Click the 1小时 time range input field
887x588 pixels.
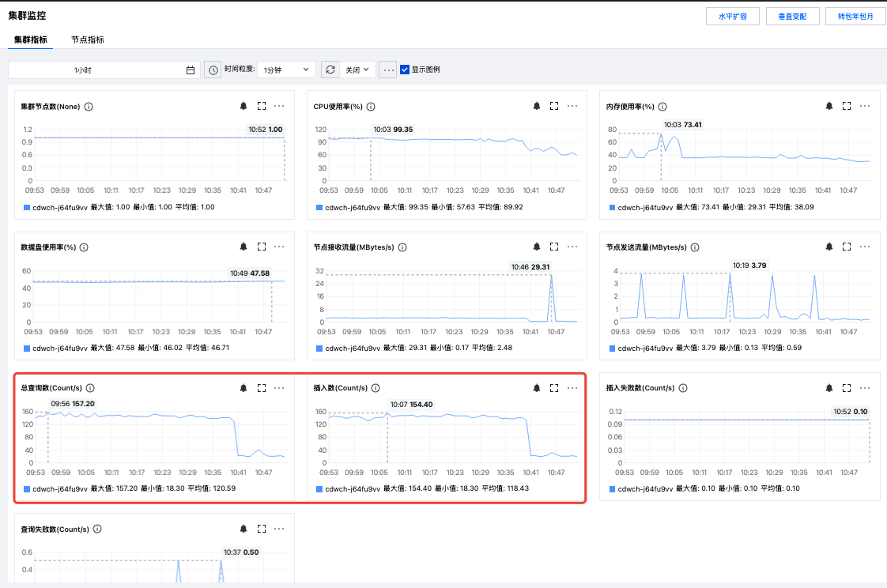click(x=95, y=70)
